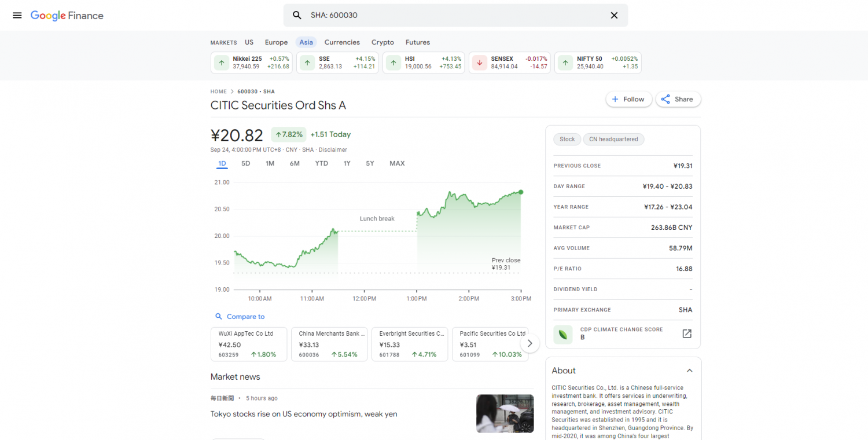Switch chart to YTD range
This screenshot has height=440, width=868.
(322, 163)
